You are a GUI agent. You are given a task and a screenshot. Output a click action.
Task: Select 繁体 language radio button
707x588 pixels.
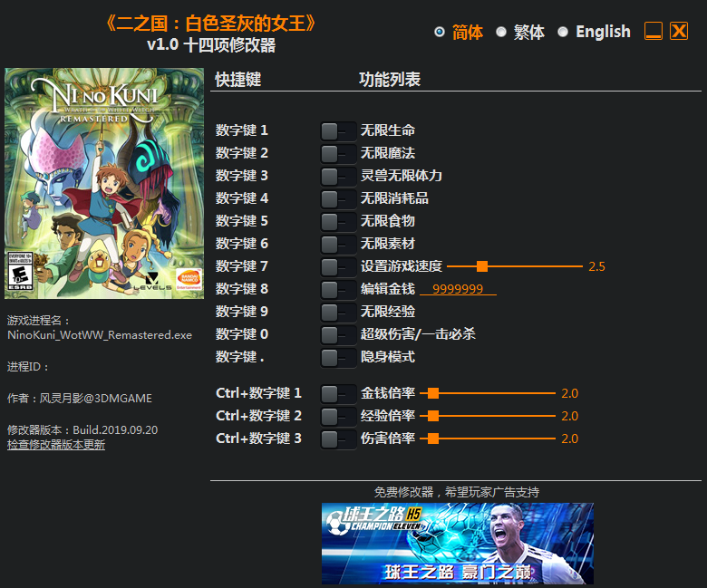(501, 32)
